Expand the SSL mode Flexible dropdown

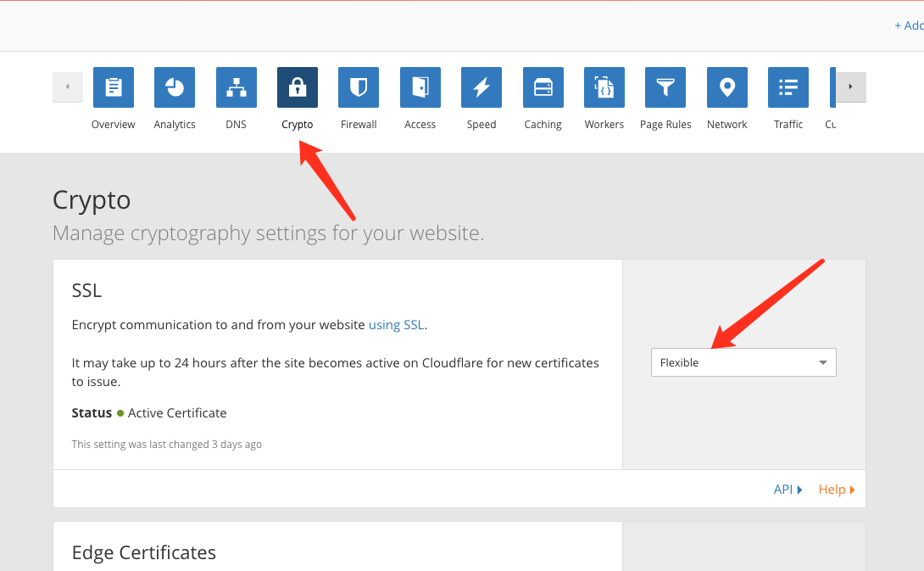pos(743,362)
